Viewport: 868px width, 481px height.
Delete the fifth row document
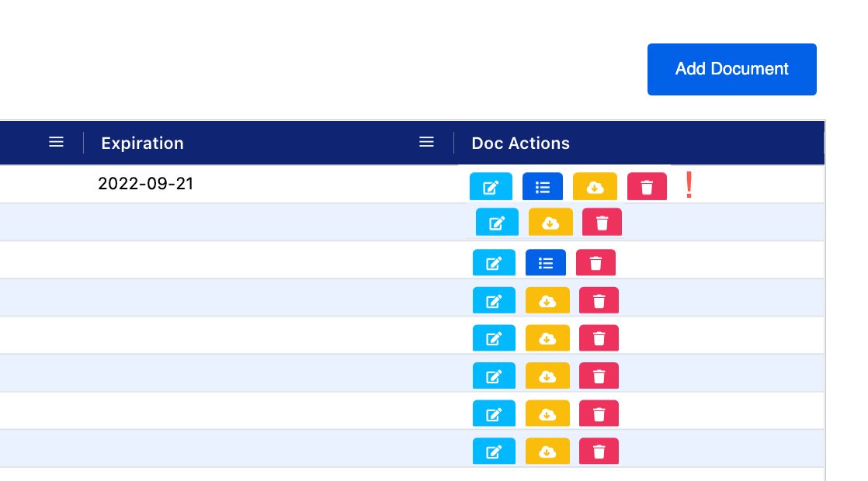tap(599, 338)
